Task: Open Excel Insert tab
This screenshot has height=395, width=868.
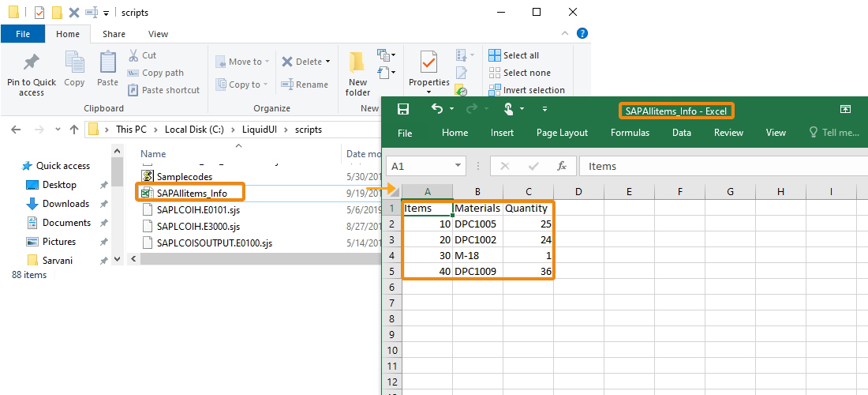Action: pyautogui.click(x=502, y=133)
